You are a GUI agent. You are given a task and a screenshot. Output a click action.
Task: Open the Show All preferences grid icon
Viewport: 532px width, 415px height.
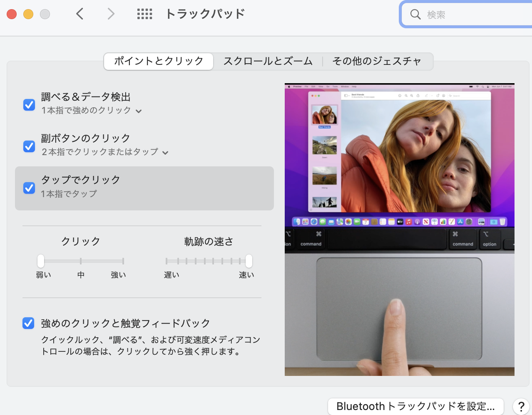point(144,14)
